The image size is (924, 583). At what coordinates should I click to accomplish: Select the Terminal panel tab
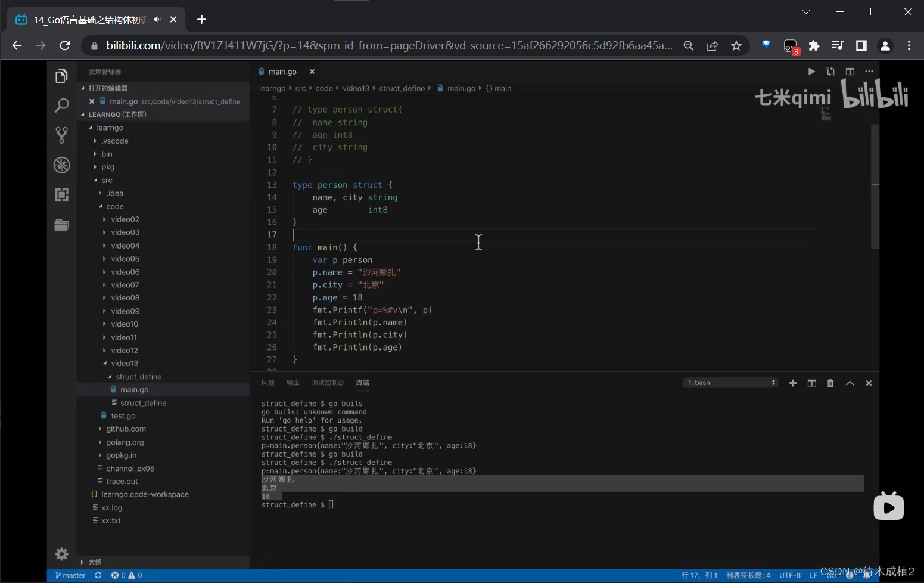[363, 383]
